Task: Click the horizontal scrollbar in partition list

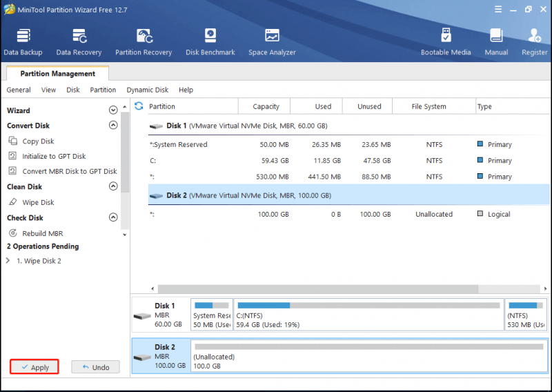Action: coord(318,288)
